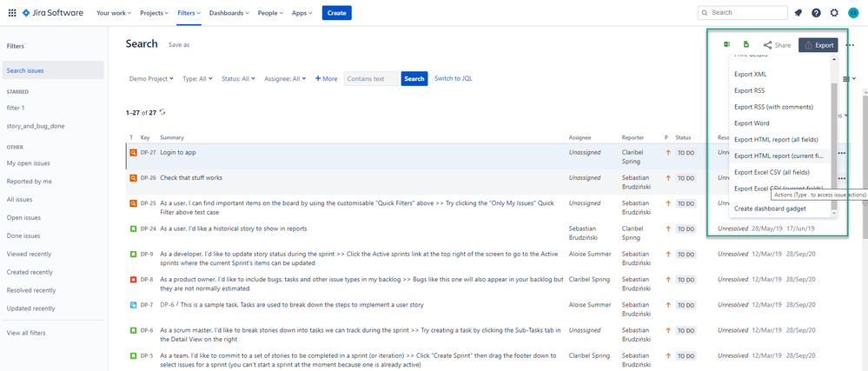Click the story icon for DP-5

coord(133,355)
